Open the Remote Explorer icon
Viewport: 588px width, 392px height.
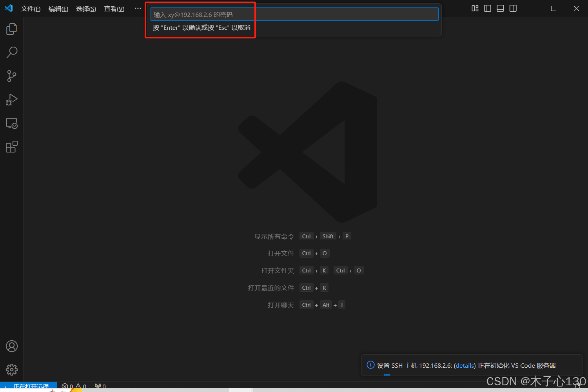[x=12, y=123]
